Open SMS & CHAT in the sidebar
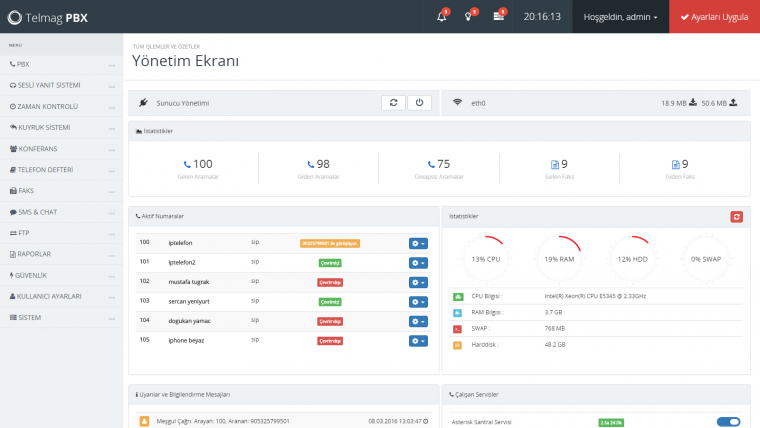This screenshot has width=760, height=428. pos(62,212)
